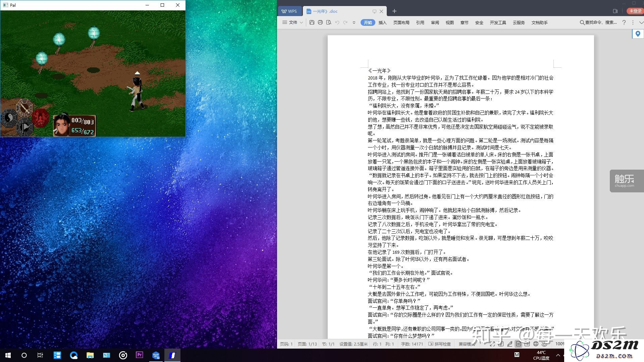
Task: Close the 一光年.doc tab
Action: click(x=381, y=11)
